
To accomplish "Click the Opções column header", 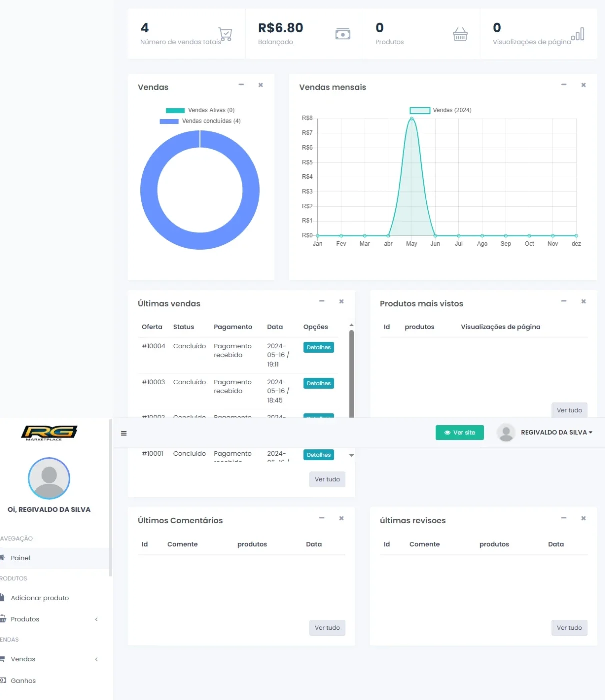I will pos(315,327).
